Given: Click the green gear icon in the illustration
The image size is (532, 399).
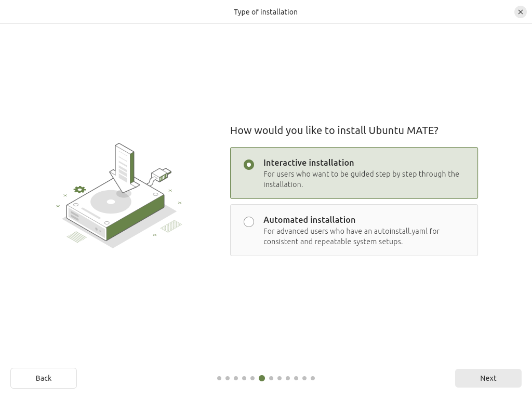Looking at the screenshot, I should coord(79,190).
